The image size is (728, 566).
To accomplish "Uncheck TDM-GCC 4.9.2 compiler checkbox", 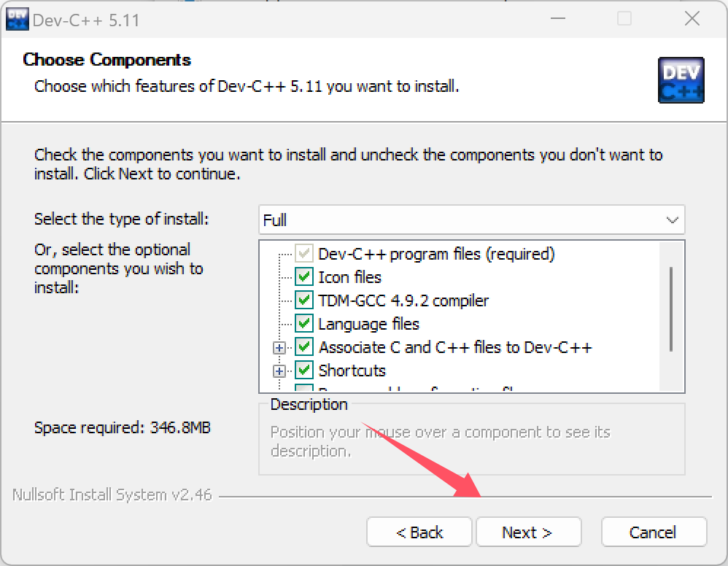I will [304, 301].
